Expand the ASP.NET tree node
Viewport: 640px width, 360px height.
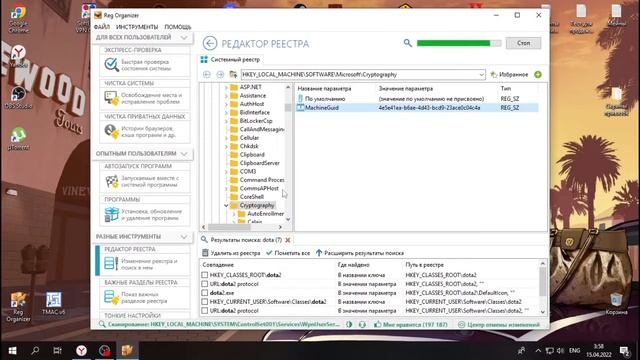[226, 87]
